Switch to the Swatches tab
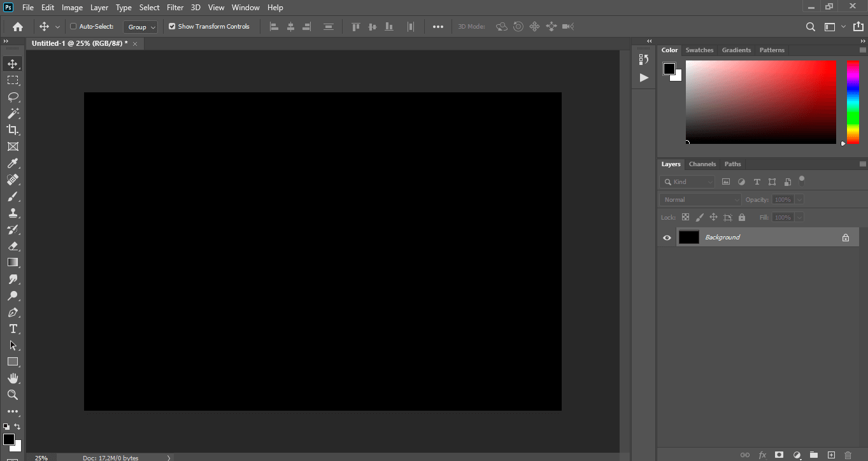 [x=699, y=50]
